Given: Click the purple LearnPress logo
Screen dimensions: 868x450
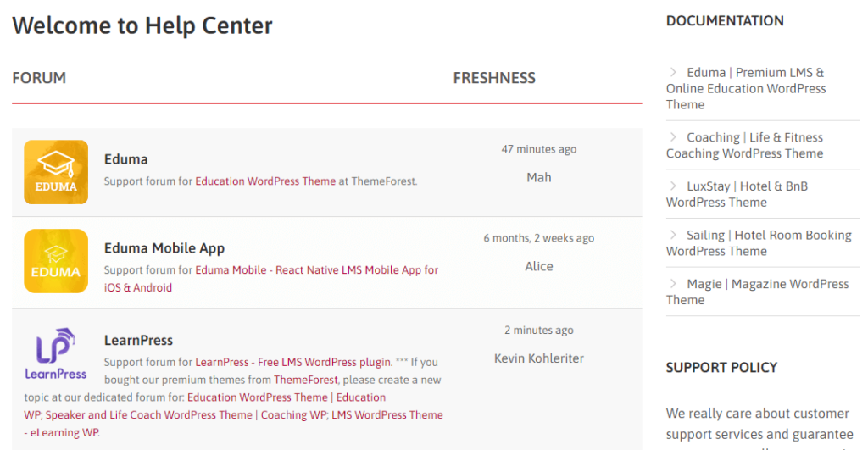Looking at the screenshot, I should [x=56, y=353].
